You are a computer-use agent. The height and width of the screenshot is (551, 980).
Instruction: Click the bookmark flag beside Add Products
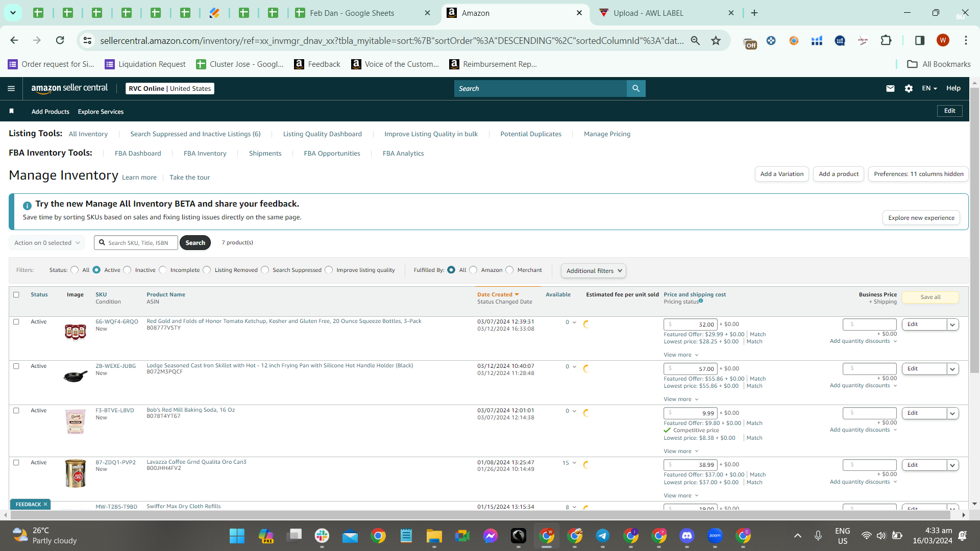(12, 111)
